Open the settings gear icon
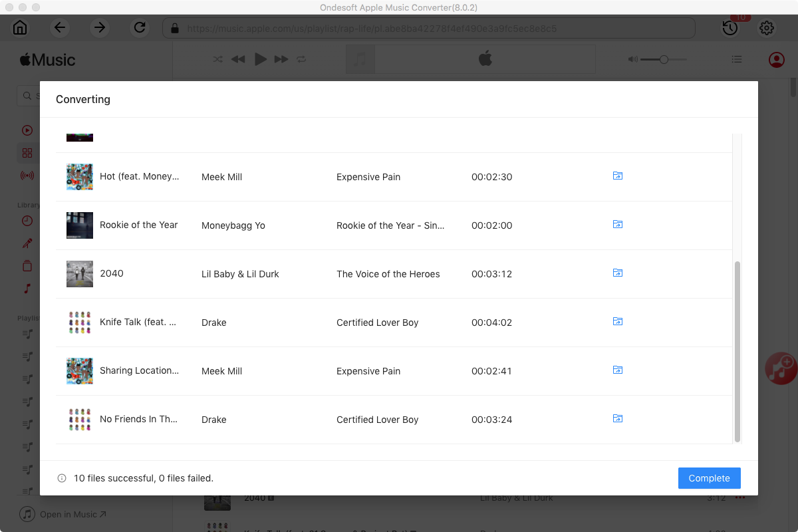This screenshot has height=532, width=798. point(767,28)
